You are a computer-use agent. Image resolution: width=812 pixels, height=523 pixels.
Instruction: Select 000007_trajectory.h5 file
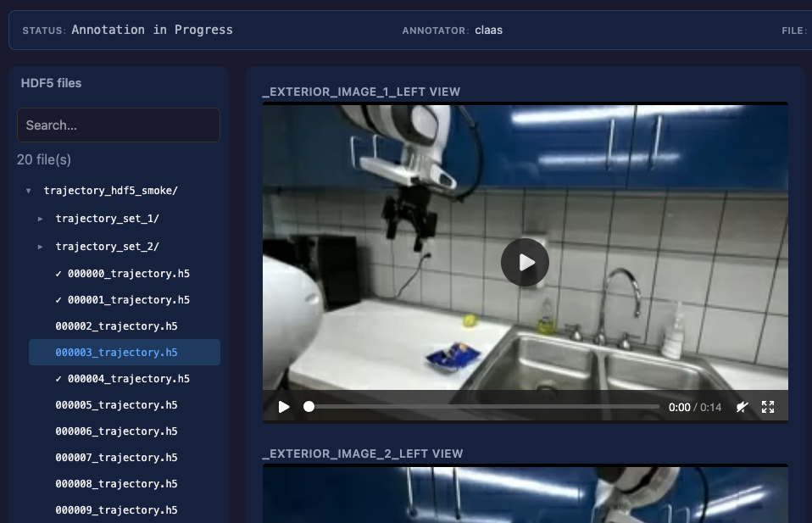coord(116,458)
